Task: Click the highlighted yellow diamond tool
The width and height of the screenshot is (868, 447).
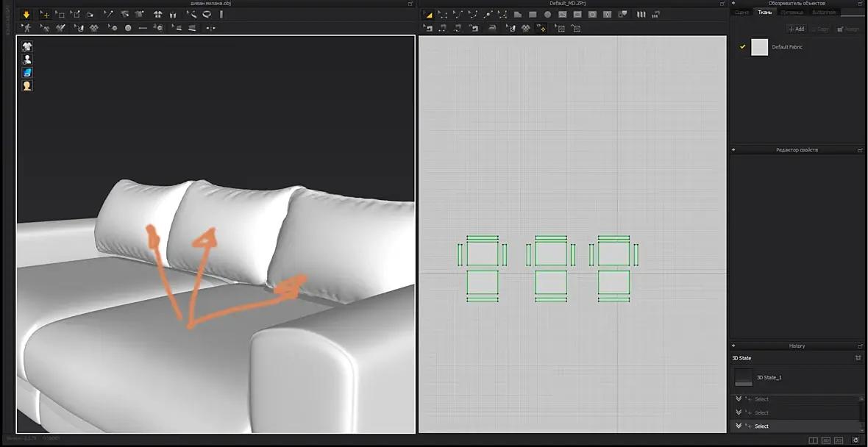Action: (x=541, y=28)
